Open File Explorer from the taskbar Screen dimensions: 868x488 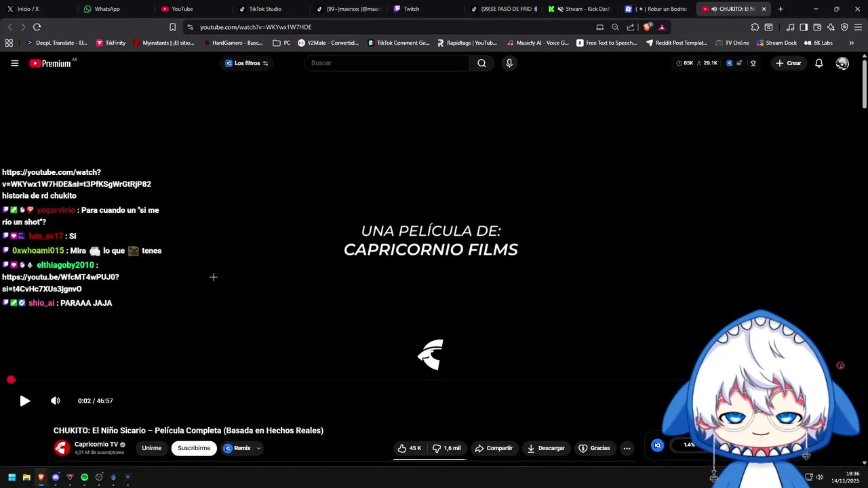(26, 477)
